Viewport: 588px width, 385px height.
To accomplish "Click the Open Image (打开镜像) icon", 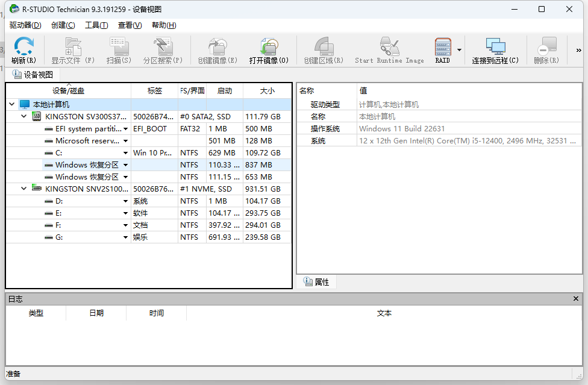I will point(269,46).
